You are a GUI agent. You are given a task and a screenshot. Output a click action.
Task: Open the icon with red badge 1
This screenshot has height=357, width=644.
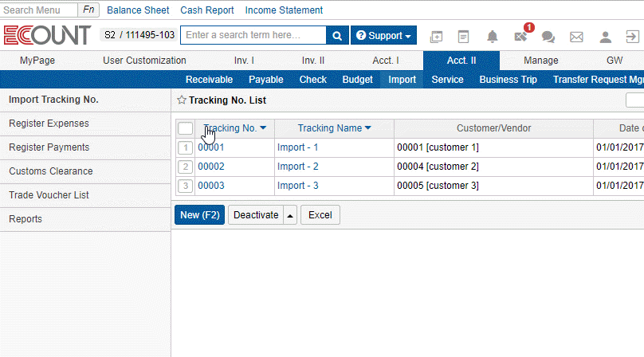point(520,36)
